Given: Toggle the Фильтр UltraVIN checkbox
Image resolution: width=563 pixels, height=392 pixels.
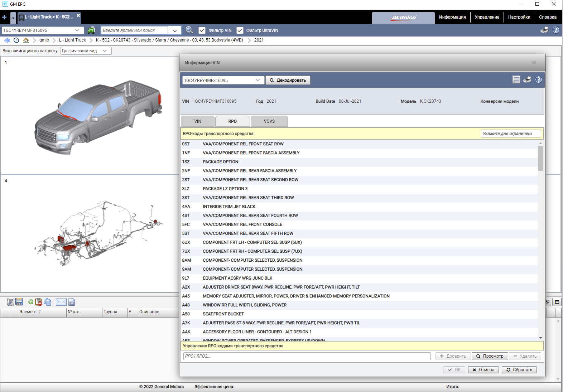Looking at the screenshot, I should (240, 30).
